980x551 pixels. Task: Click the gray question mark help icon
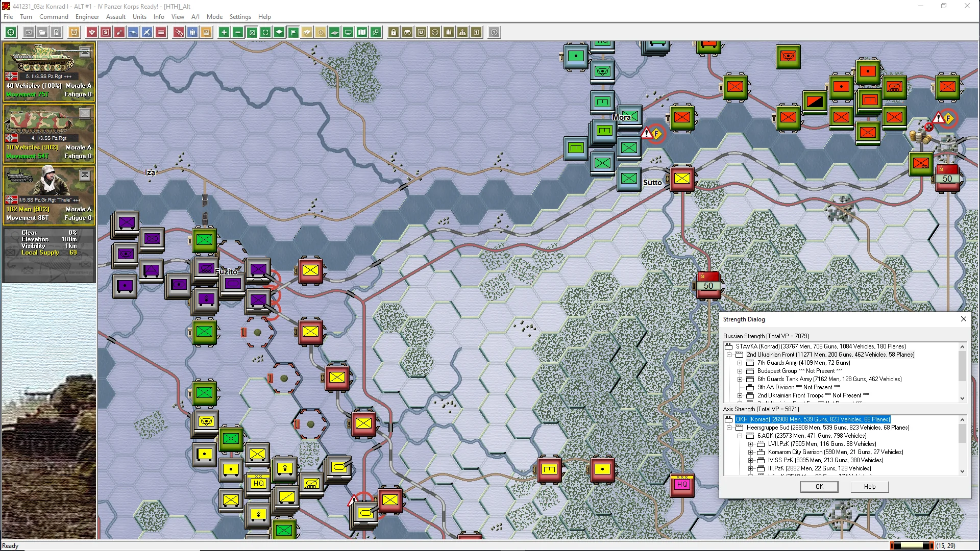click(x=494, y=32)
